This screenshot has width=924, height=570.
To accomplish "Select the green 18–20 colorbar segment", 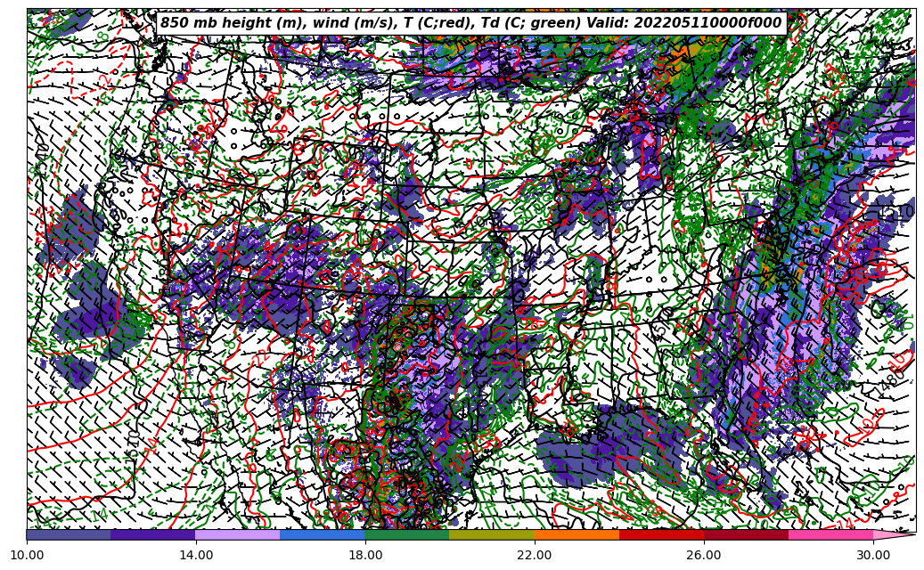I will pos(407,534).
